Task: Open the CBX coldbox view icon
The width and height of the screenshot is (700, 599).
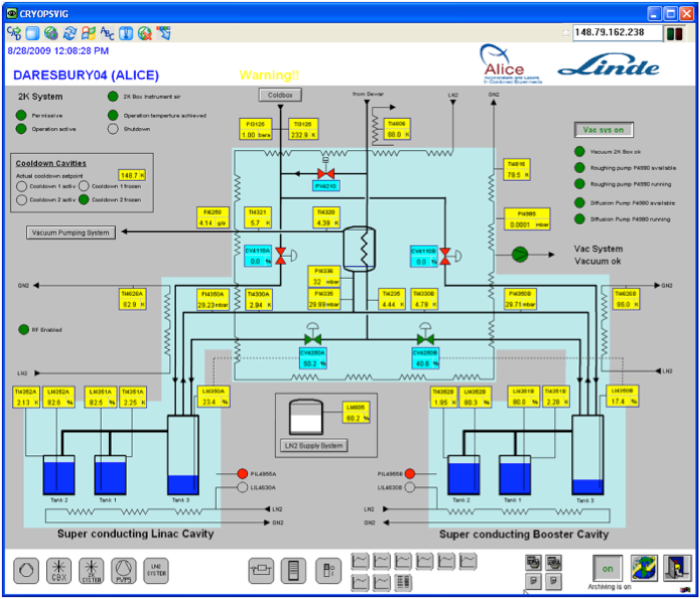Action: coord(59,571)
